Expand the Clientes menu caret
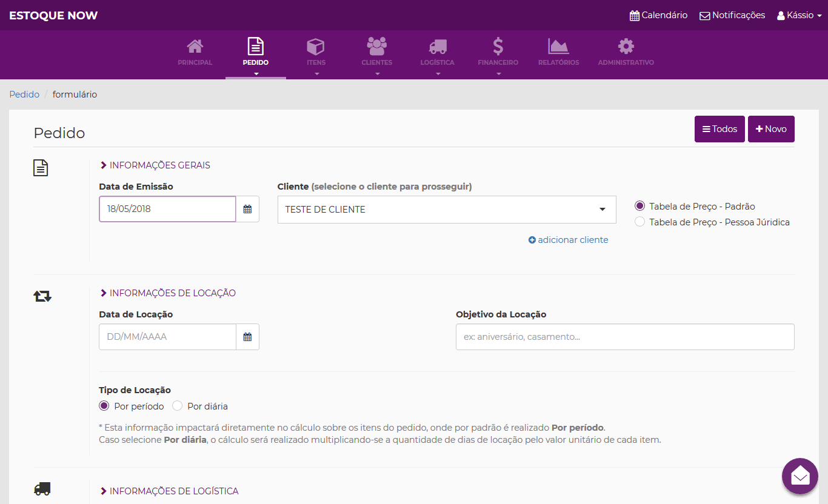Image resolution: width=828 pixels, height=504 pixels. click(x=377, y=74)
